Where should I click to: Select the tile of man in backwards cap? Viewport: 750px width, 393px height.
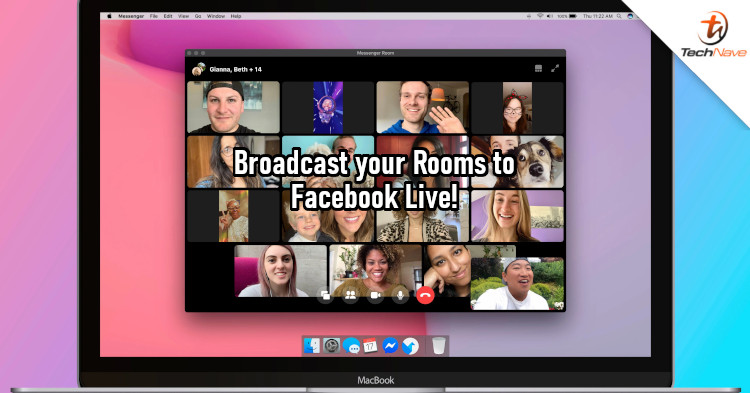point(233,107)
